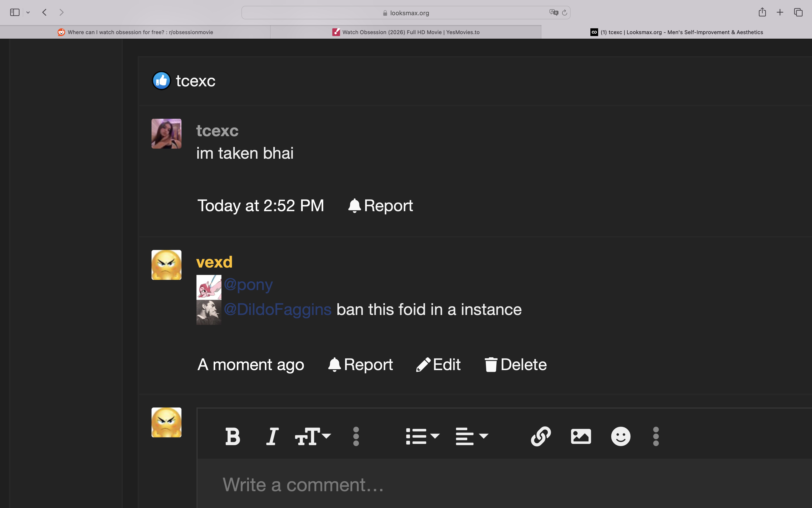812x508 pixels.
Task: Click the text 'ban this foid in a instance'
Action: point(429,309)
